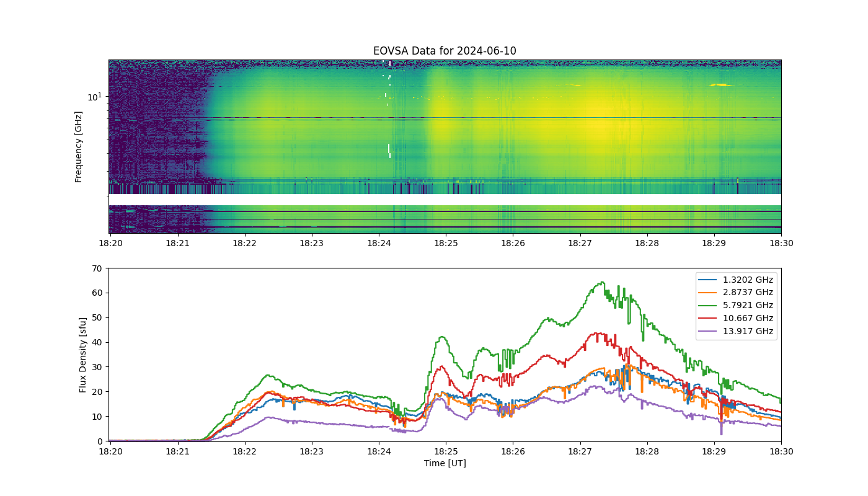868x496 pixels.
Task: Click the 18:27 tick label on lower plot
Action: [580, 451]
